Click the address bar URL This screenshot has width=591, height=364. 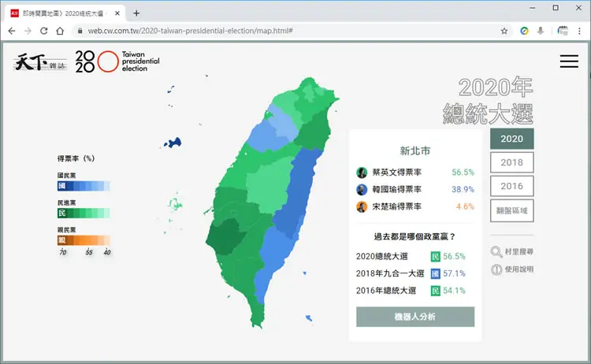[x=190, y=31]
